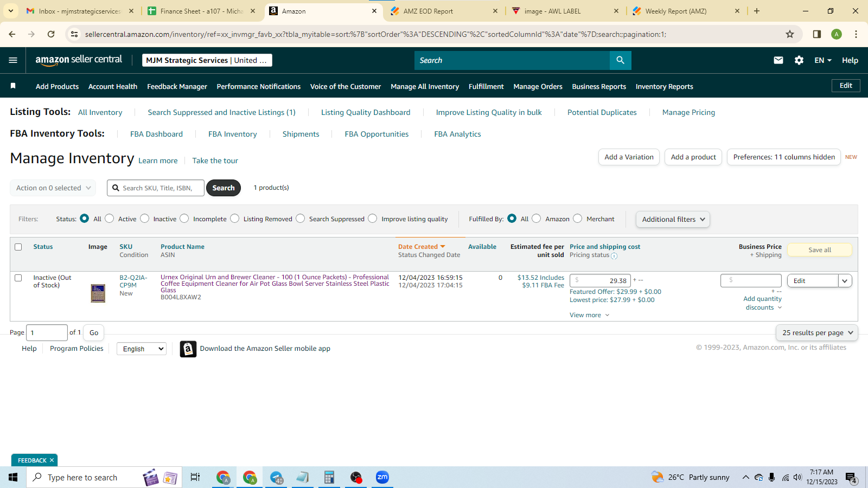The width and height of the screenshot is (868, 488).
Task: Select the Incomplete status filter
Action: point(184,219)
